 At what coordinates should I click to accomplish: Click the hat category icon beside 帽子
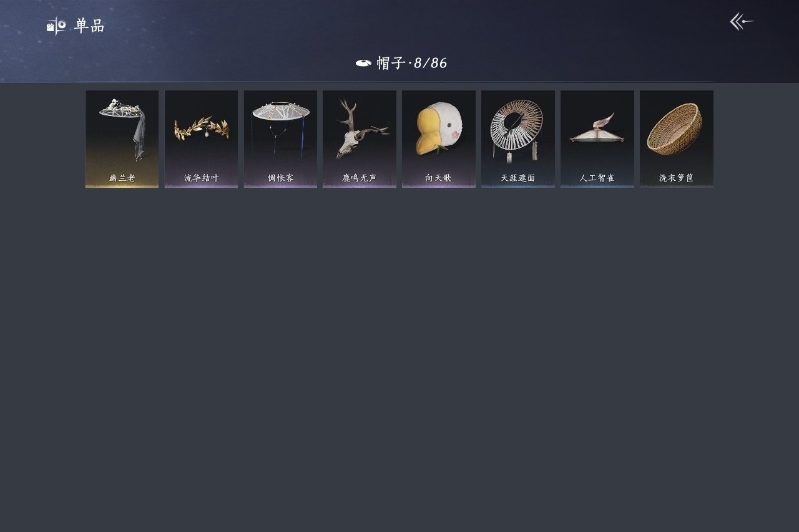click(x=363, y=63)
